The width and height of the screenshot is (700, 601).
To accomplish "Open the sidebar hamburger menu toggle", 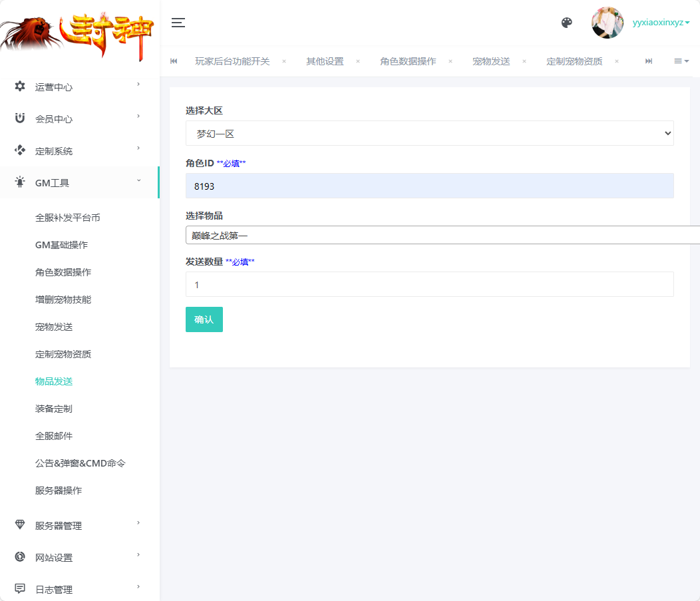I will coord(178,22).
